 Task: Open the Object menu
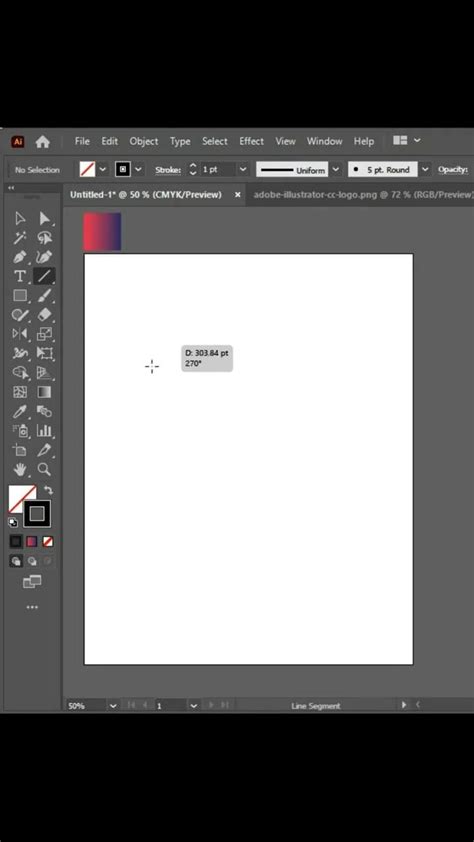tap(144, 141)
